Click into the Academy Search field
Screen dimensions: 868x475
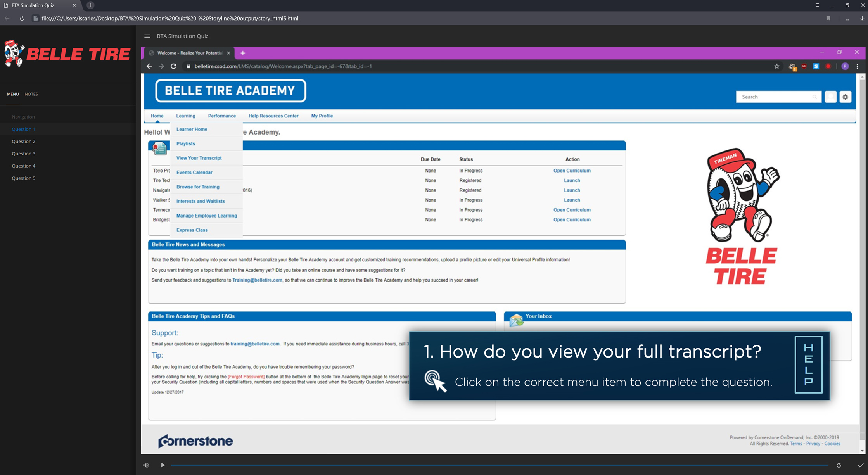pyautogui.click(x=774, y=97)
